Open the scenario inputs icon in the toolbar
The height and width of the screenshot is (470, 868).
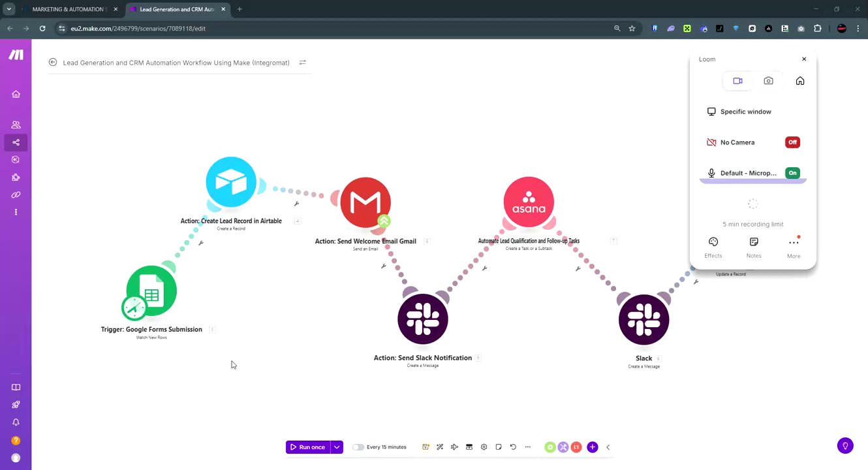pyautogui.click(x=469, y=447)
